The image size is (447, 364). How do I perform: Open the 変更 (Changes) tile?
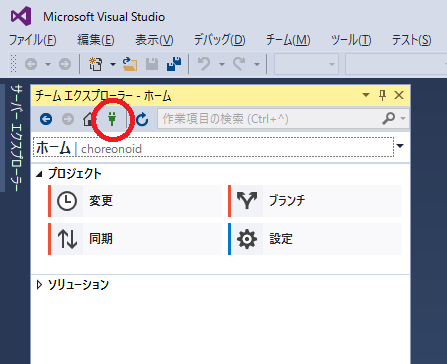(135, 201)
